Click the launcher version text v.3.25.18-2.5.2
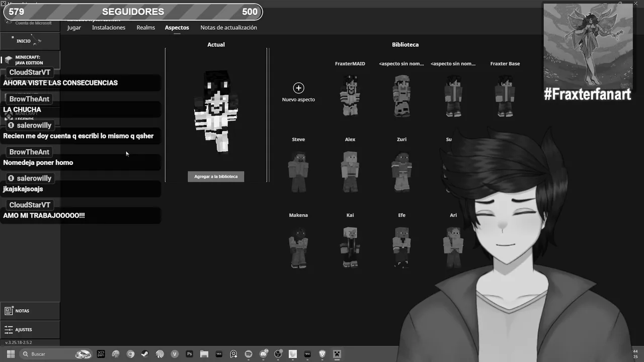 tap(19, 342)
